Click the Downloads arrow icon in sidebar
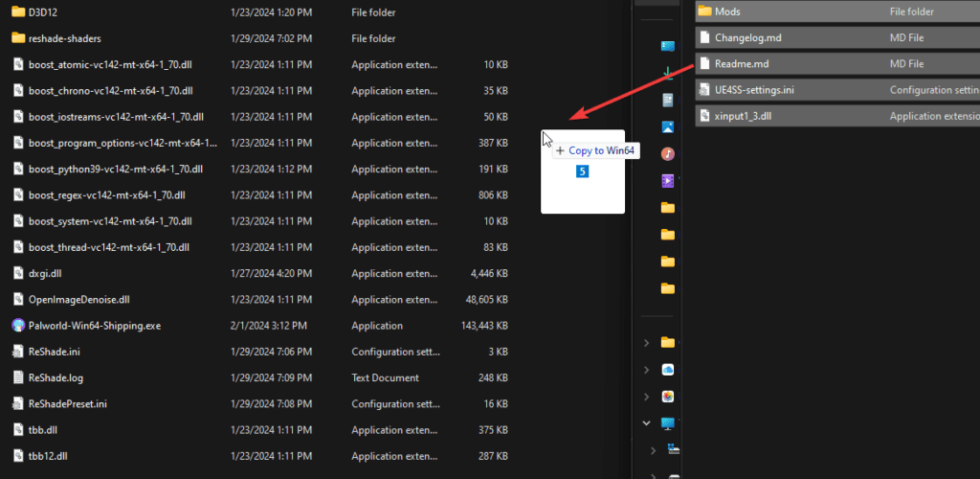Image resolution: width=980 pixels, height=479 pixels. pos(668,73)
